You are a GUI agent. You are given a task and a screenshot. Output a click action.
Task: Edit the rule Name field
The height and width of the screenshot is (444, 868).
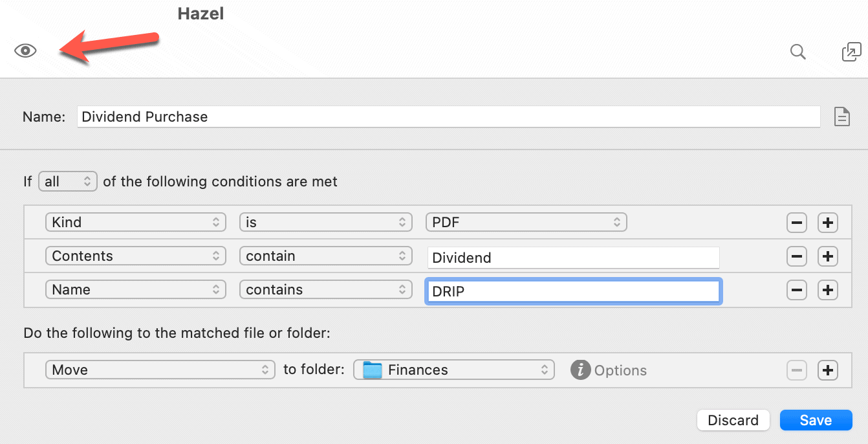click(x=448, y=117)
